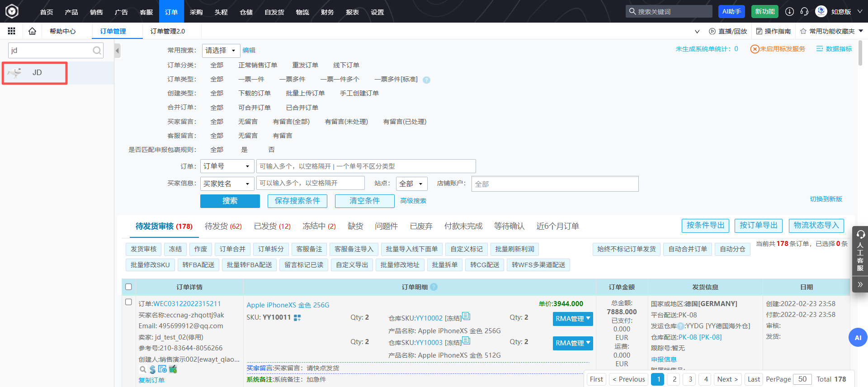Click the help icon beside 订单明细 header
This screenshot has width=868, height=387.
tap(434, 287)
